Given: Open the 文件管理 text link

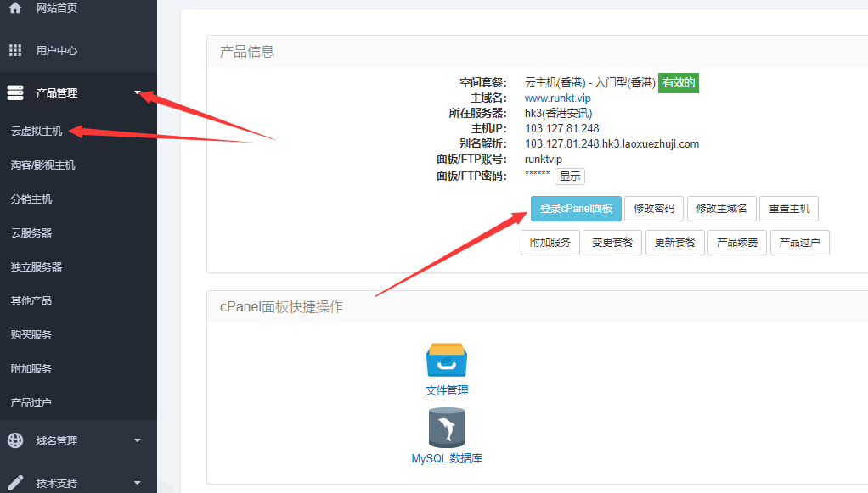Looking at the screenshot, I should coord(446,390).
